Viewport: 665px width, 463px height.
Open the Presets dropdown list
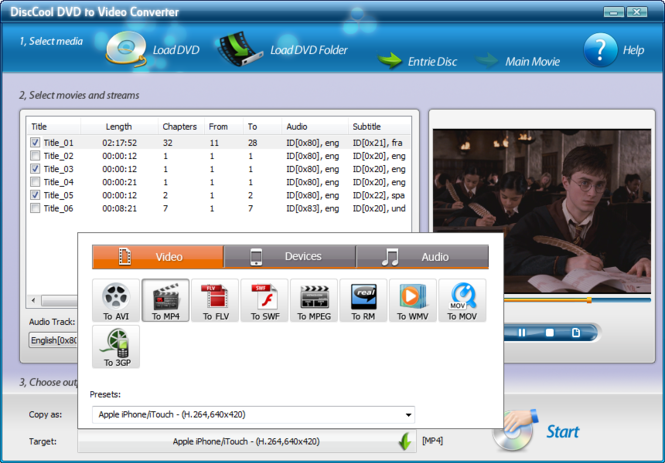(x=253, y=415)
